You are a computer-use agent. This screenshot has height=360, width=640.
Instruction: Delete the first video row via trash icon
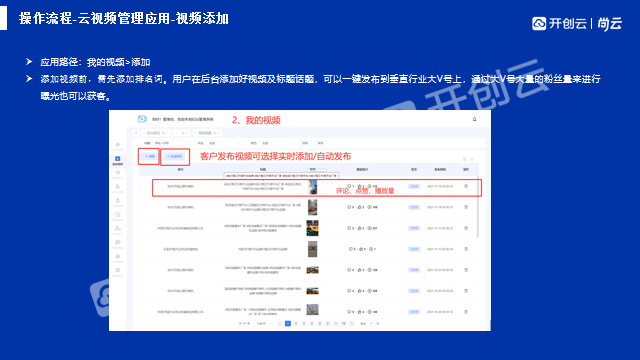pyautogui.click(x=466, y=186)
